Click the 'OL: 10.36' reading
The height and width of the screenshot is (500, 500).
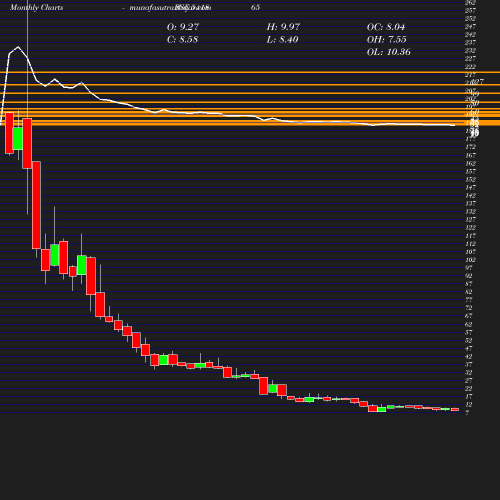click(x=388, y=52)
